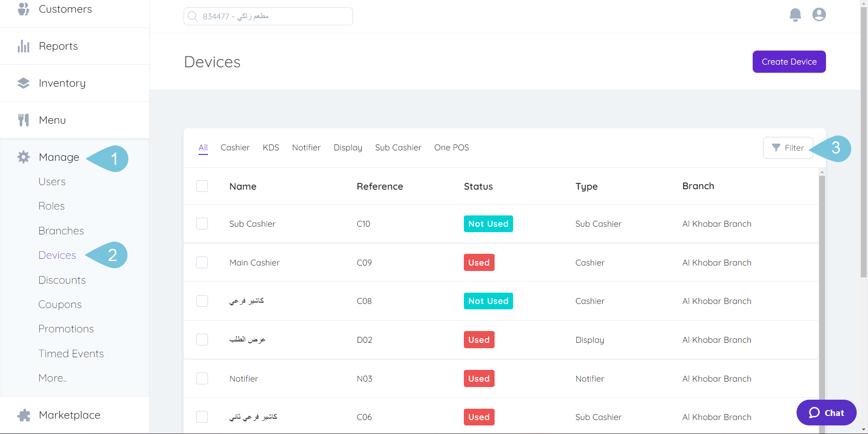868x434 pixels.
Task: Click the Branch column header
Action: (698, 186)
